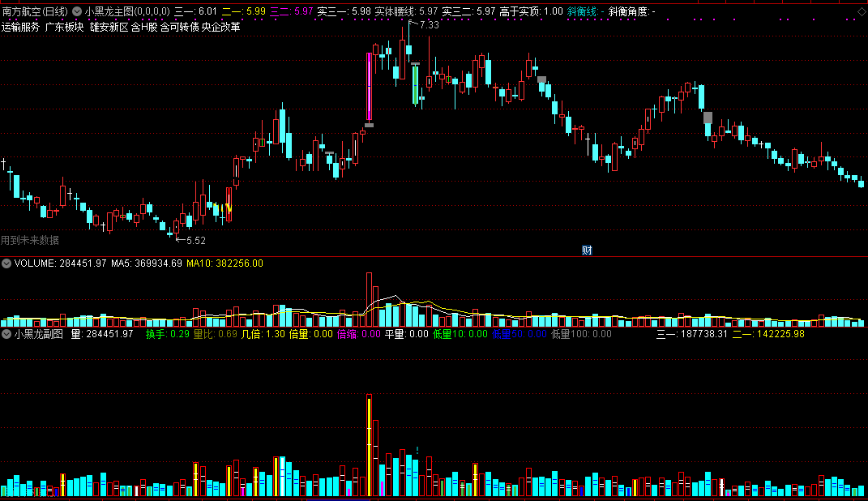
Task: Select the magenta-marked tall red candlestick
Action: point(370,87)
